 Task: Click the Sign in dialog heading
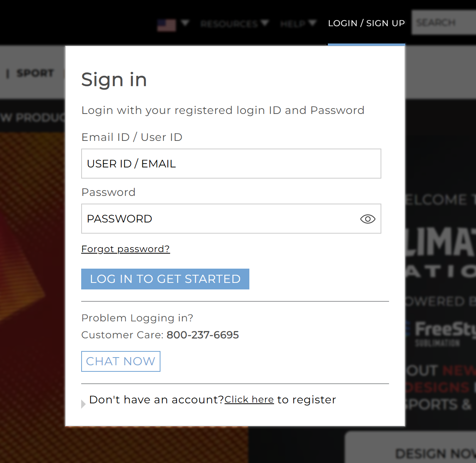point(114,80)
